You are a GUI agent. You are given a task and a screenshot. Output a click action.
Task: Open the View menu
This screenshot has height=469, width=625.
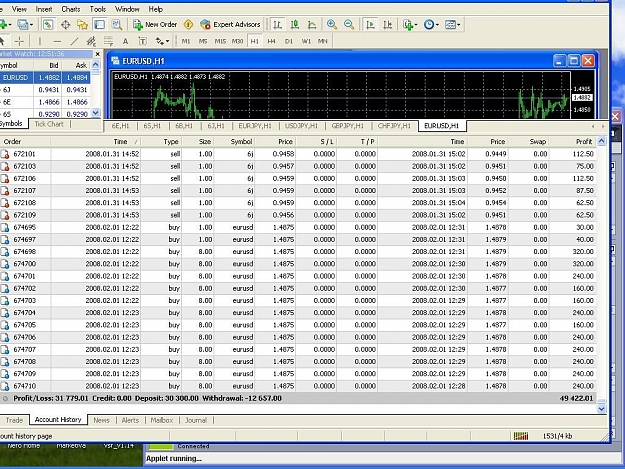(x=19, y=9)
